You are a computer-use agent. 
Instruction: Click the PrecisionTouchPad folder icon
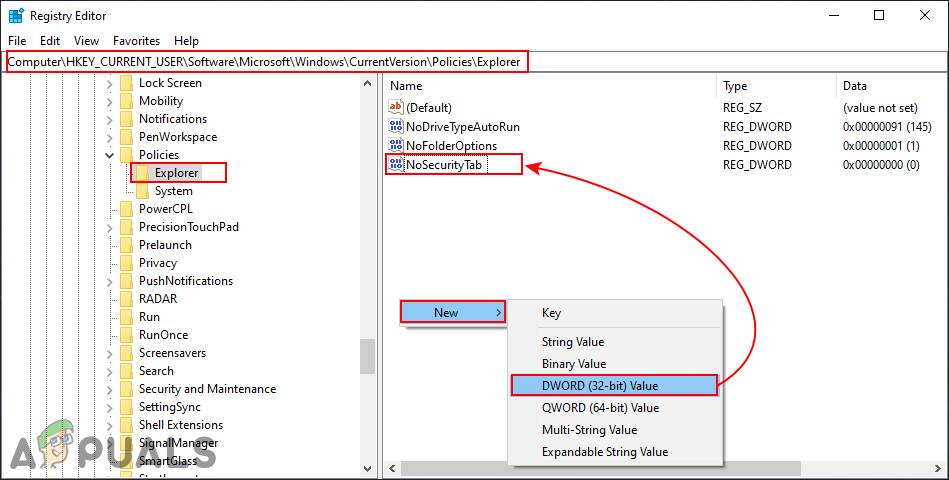pyautogui.click(x=126, y=227)
